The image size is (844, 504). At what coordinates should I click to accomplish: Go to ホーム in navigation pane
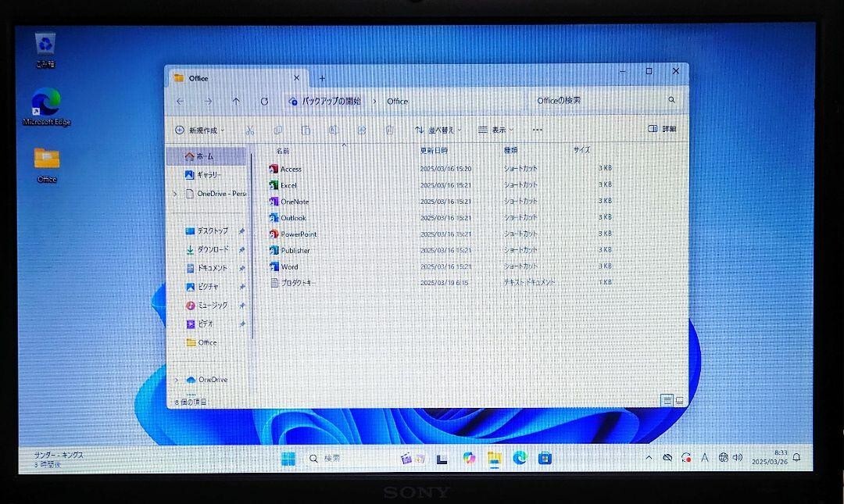click(206, 156)
